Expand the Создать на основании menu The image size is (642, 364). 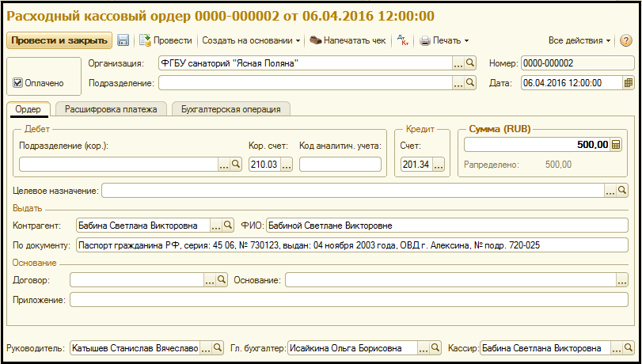pos(251,40)
